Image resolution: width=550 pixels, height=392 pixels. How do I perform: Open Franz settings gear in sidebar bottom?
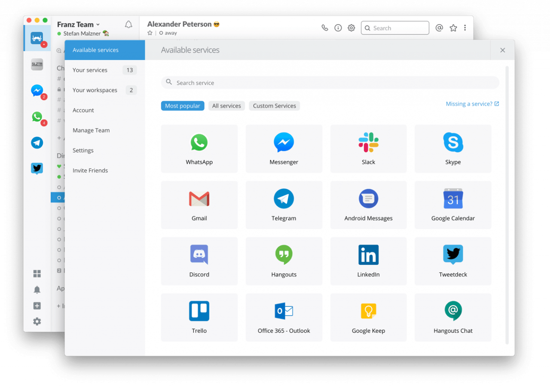[x=37, y=322]
